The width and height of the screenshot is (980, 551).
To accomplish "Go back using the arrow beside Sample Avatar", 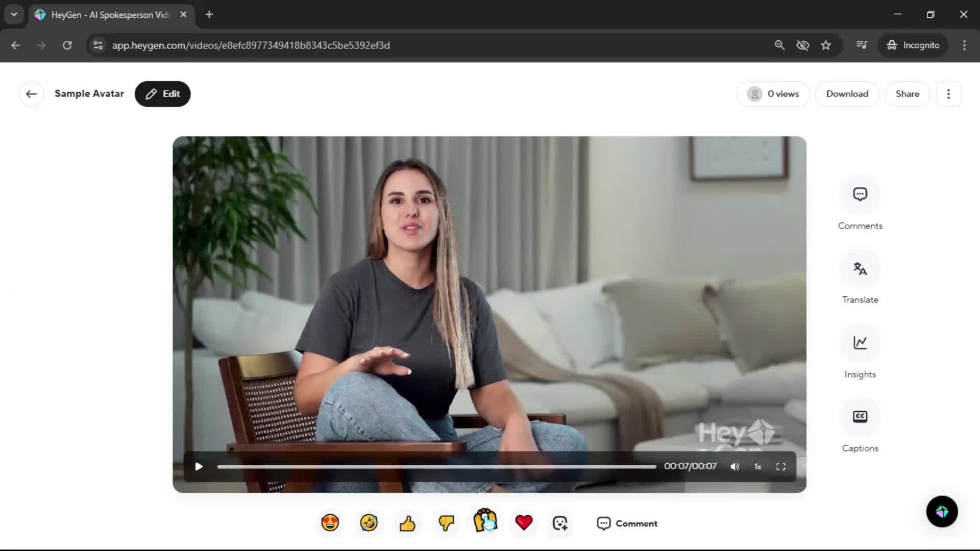I will 31,94.
